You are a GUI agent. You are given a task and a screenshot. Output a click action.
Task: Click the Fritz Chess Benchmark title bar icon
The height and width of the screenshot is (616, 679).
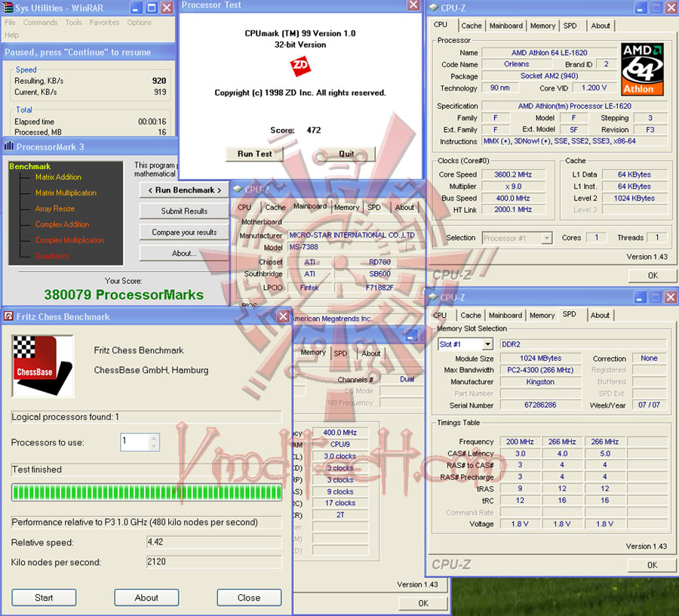[x=8, y=316]
